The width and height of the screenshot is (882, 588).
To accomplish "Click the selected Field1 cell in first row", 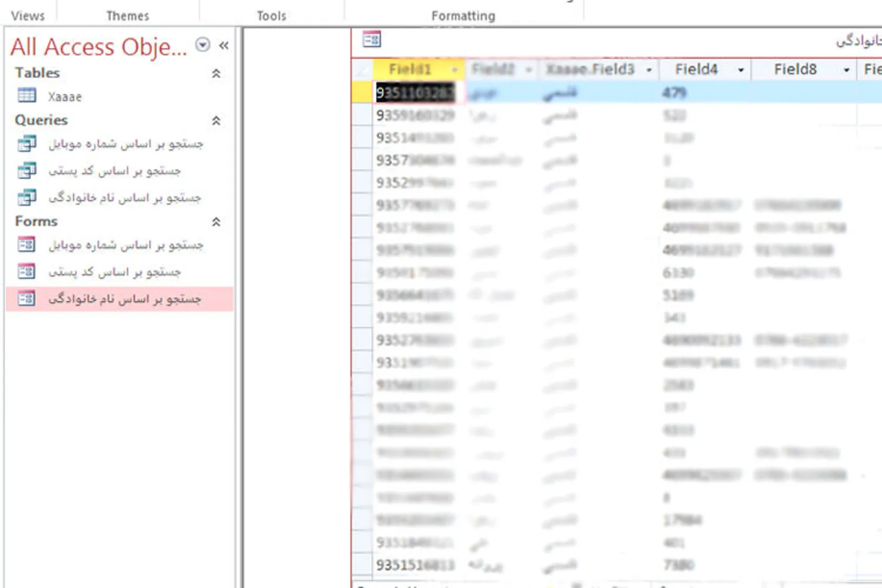I will pos(415,93).
